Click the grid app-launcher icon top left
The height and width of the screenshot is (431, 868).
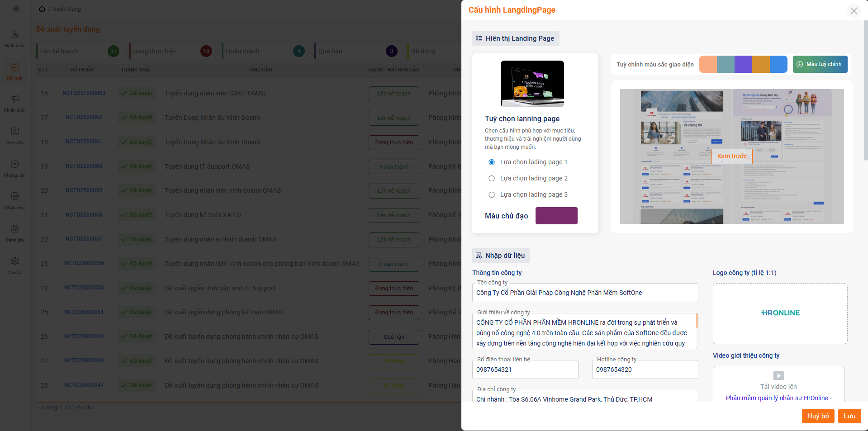pos(16,9)
